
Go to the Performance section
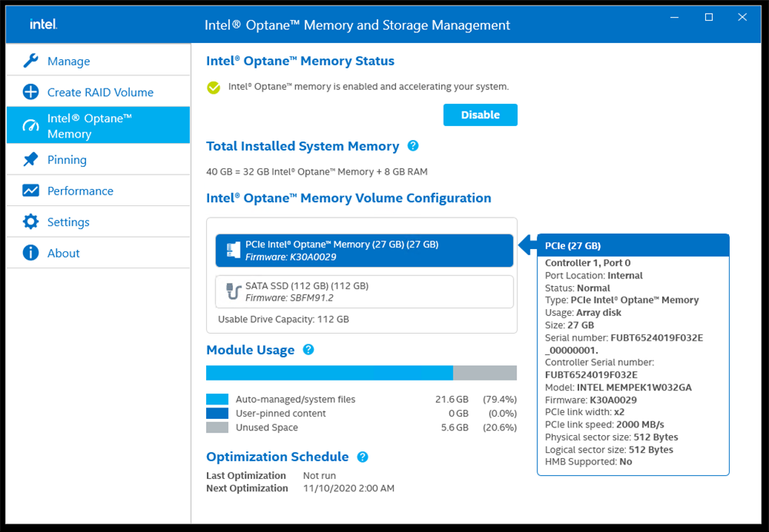[80, 191]
